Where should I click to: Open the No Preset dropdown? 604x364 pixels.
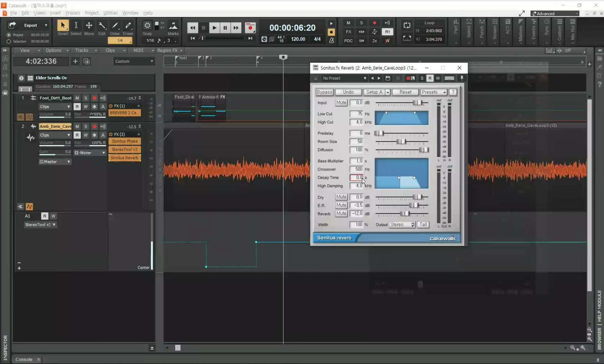(x=344, y=78)
